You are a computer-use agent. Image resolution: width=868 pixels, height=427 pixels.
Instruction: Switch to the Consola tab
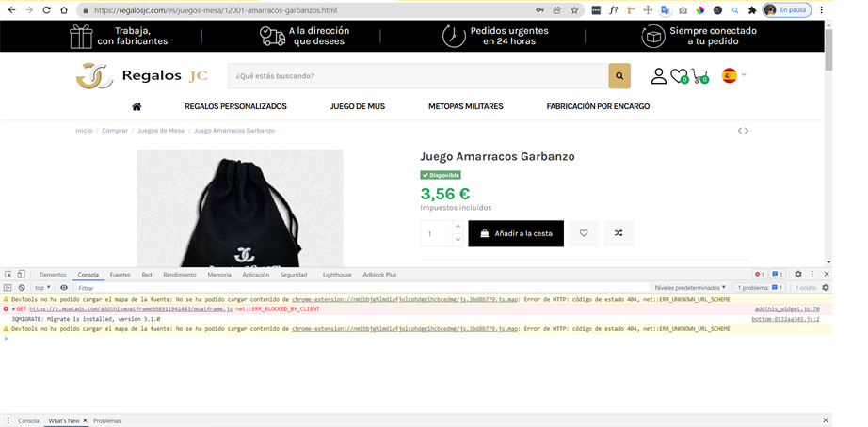click(88, 275)
